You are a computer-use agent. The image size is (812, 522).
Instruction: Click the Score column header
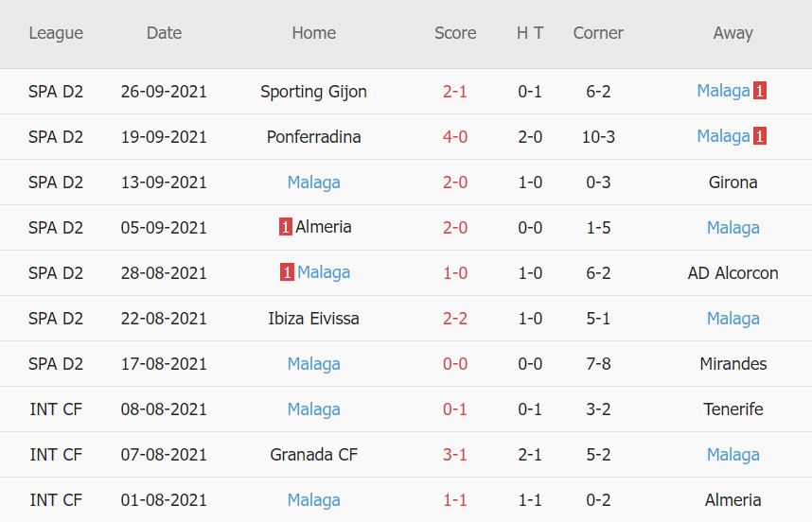[455, 33]
